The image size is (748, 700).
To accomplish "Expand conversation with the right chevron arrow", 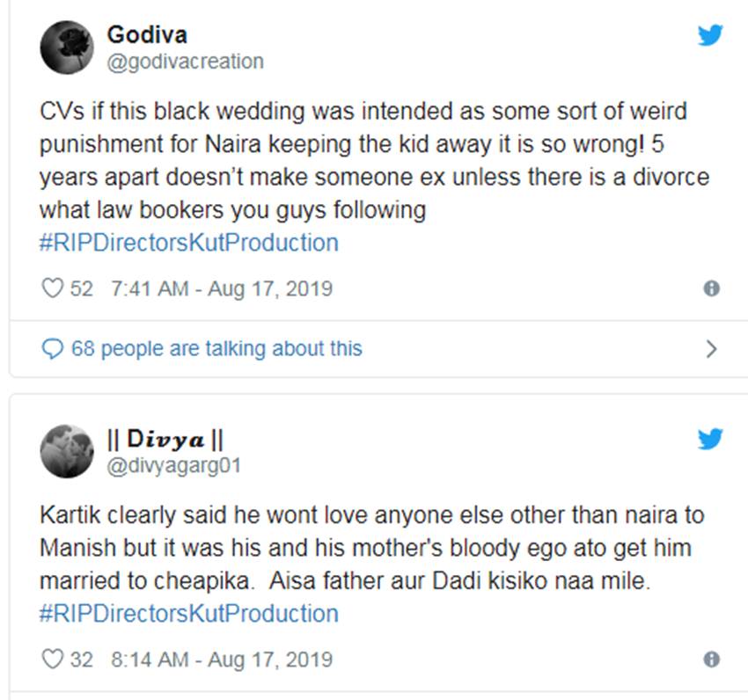I will [x=711, y=349].
